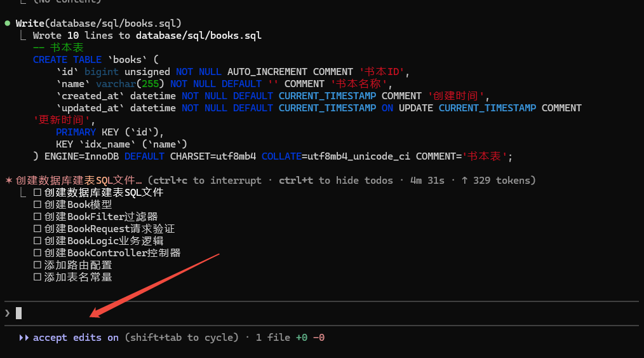
Task: Open the database/sql/books.sql path in 'Wrote 10 lines'
Action: pos(198,36)
